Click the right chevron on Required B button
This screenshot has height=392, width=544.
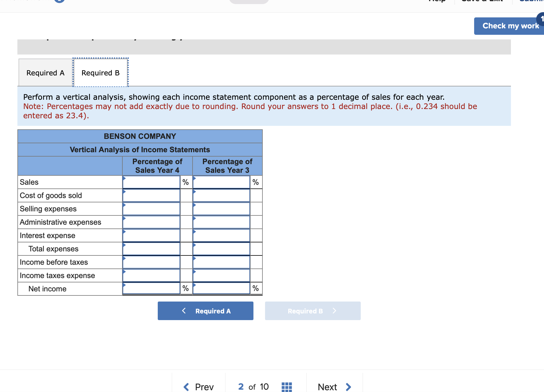[x=334, y=311]
